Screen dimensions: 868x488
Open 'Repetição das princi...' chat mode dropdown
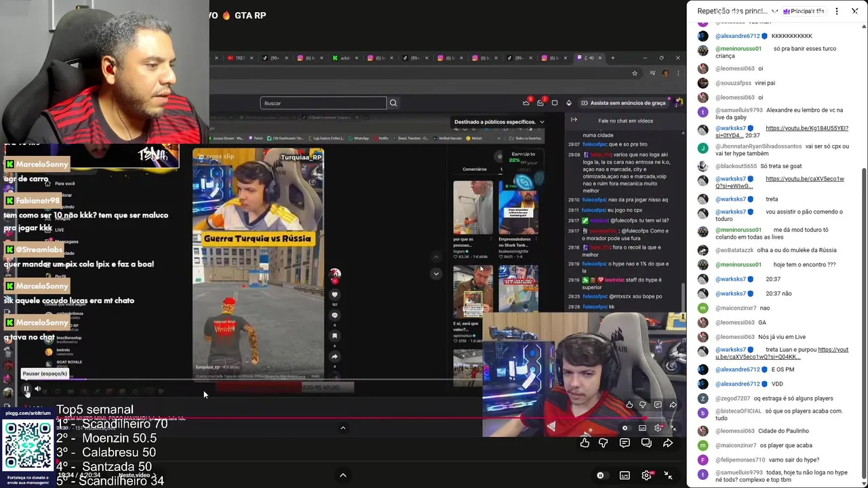point(738,11)
